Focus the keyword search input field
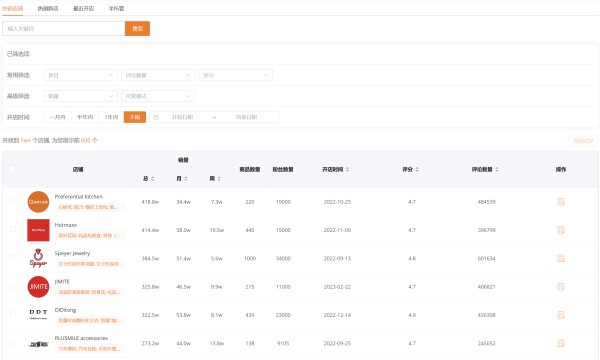The image size is (600, 360). 64,29
